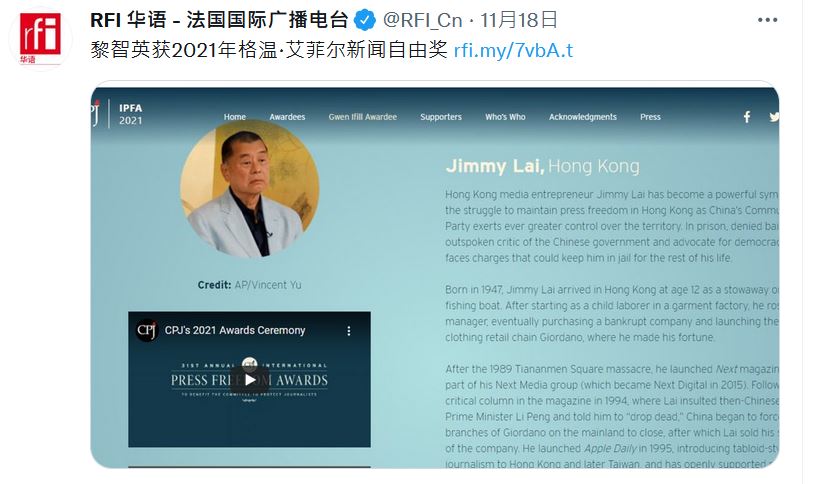Open the Home nav item
This screenshot has height=484, width=814.
tap(235, 117)
